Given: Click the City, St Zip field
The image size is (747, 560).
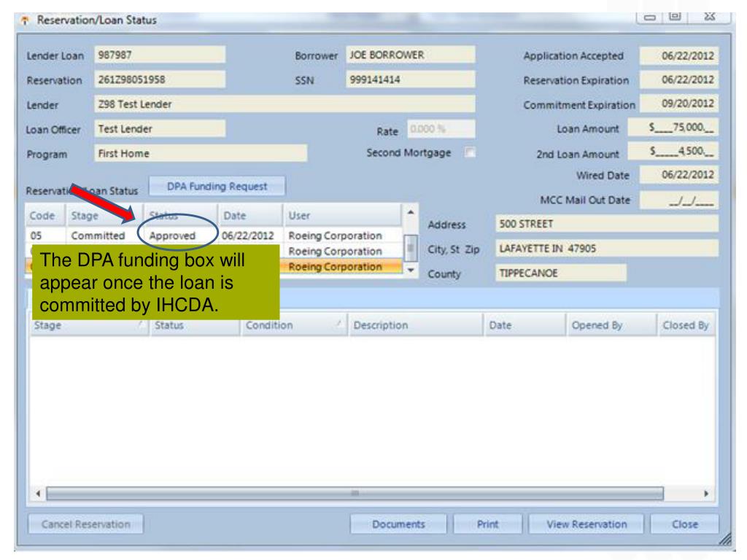Looking at the screenshot, I should (x=606, y=248).
